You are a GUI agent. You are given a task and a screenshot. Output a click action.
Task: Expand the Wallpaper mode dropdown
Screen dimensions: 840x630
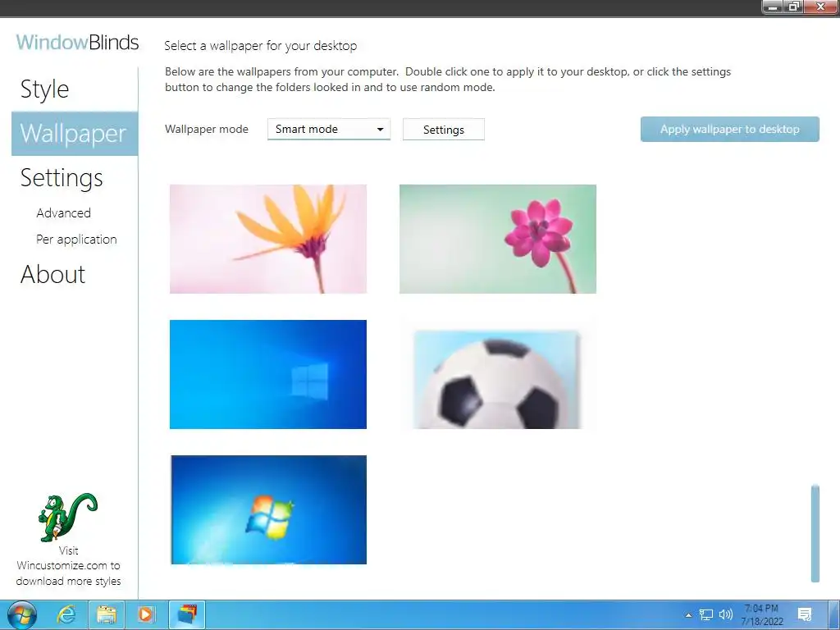(x=329, y=129)
